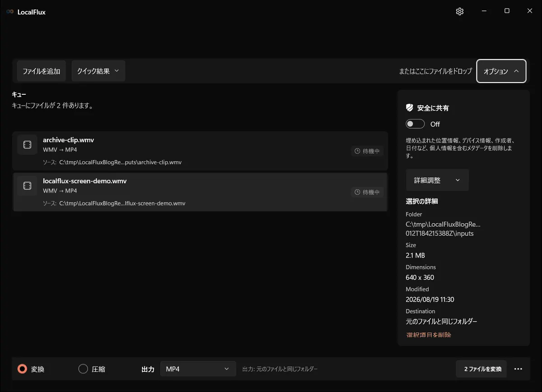
Task: Click the modified date 2026/08/19 11:30
Action: 430,300
